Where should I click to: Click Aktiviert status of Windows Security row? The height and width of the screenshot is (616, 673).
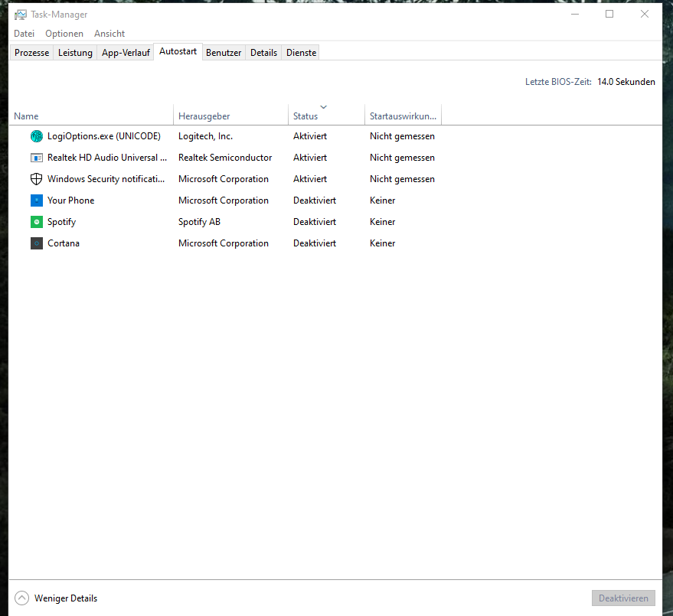click(310, 179)
